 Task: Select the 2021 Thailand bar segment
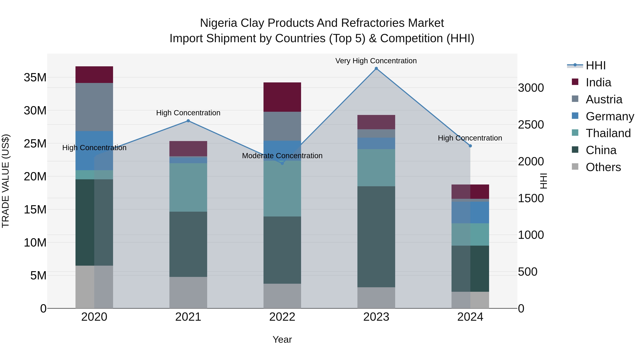[x=188, y=188]
